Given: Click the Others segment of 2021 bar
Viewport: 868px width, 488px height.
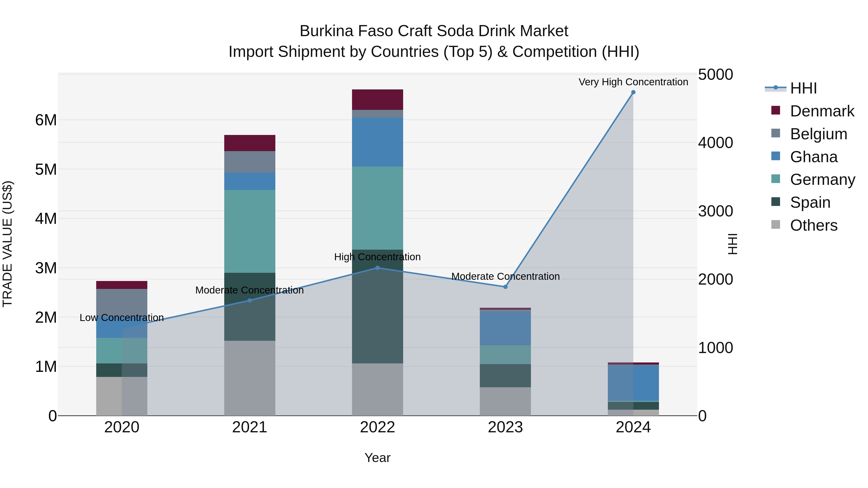Looking at the screenshot, I should (250, 378).
